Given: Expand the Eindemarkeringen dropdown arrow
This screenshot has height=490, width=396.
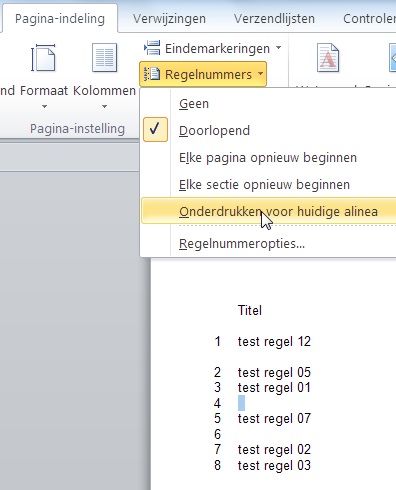Looking at the screenshot, I should click(278, 48).
